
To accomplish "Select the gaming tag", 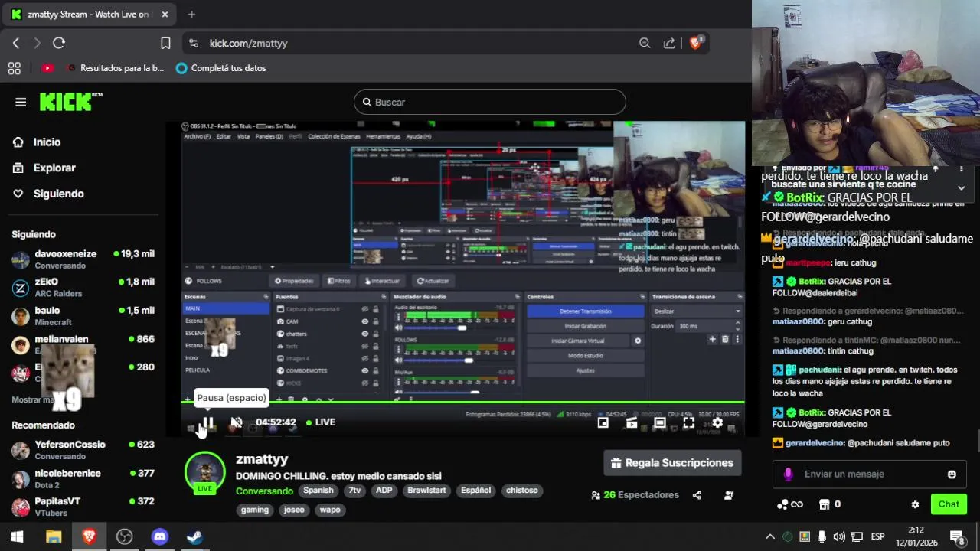I will pos(255,510).
